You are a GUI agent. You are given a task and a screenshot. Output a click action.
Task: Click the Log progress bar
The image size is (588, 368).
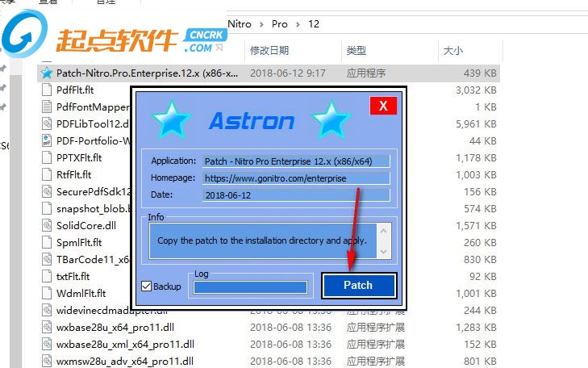coord(251,287)
